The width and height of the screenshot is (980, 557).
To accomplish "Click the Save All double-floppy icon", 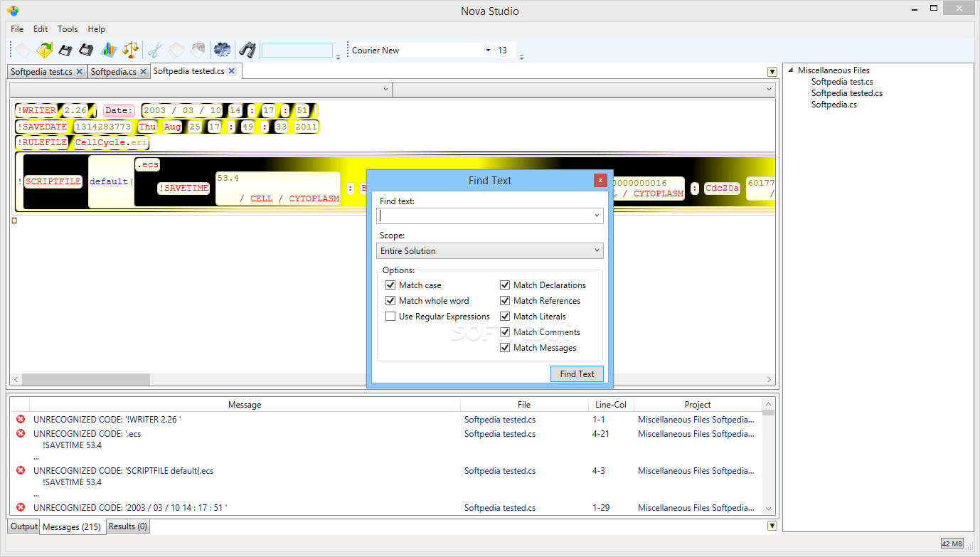I will [87, 50].
